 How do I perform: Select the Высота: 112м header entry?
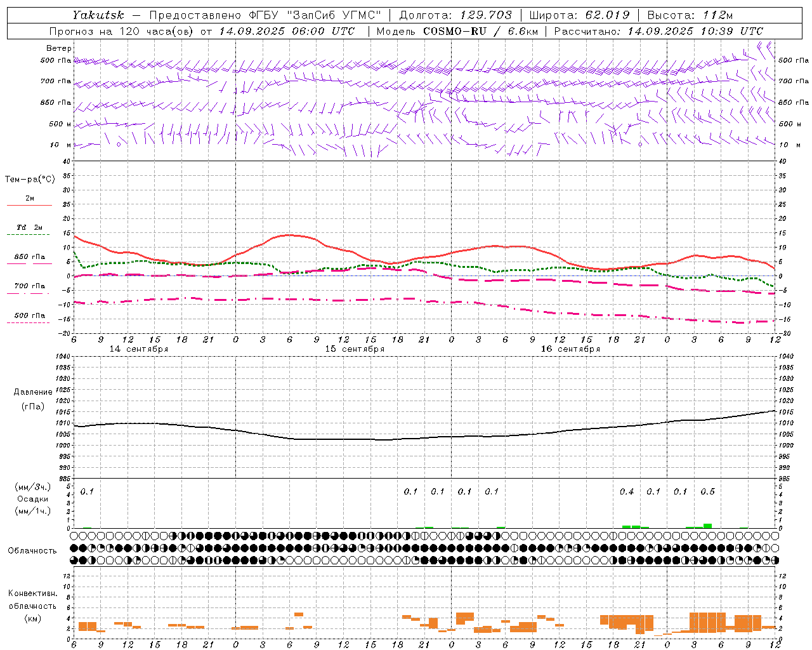click(x=690, y=15)
